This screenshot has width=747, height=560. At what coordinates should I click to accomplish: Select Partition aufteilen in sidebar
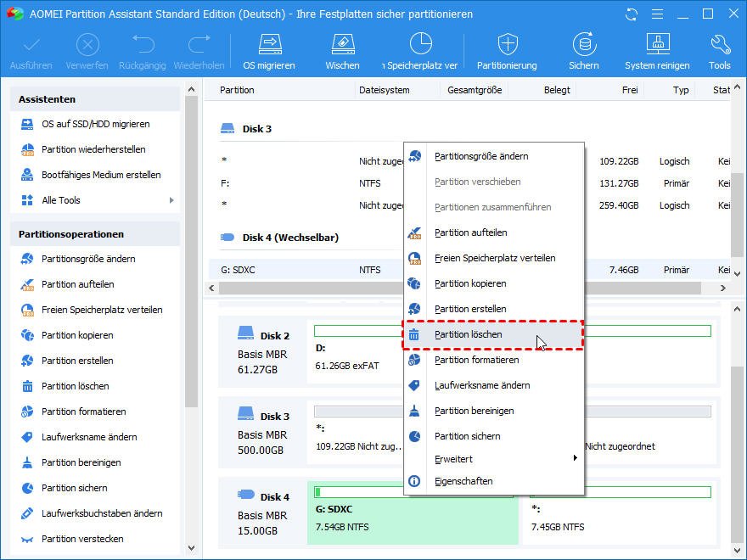77,284
